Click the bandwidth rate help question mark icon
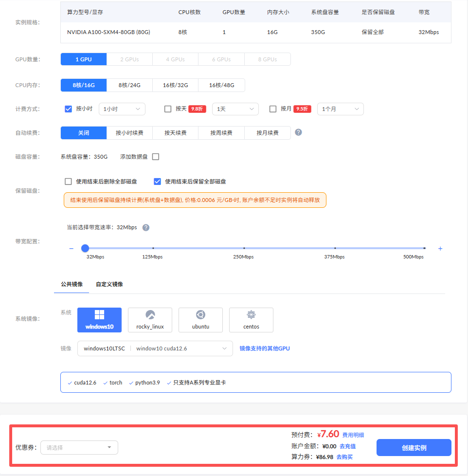Image resolution: width=468 pixels, height=476 pixels. 146,227
